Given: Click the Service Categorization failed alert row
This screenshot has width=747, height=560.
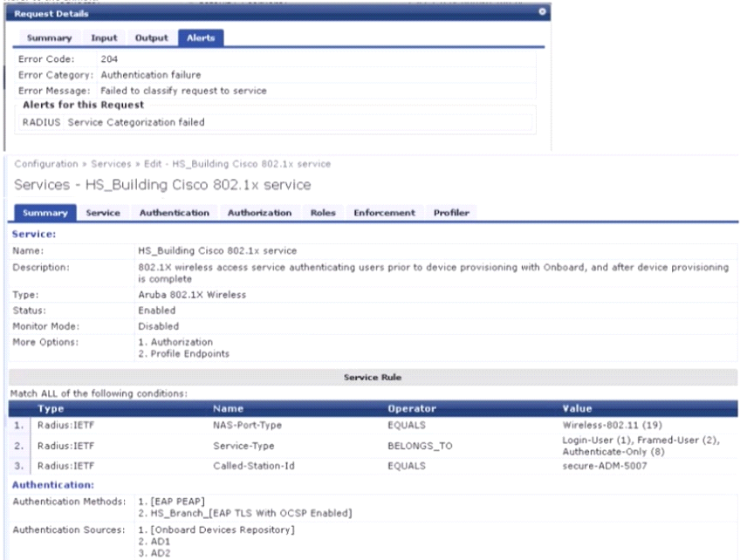Looking at the screenshot, I should click(276, 122).
